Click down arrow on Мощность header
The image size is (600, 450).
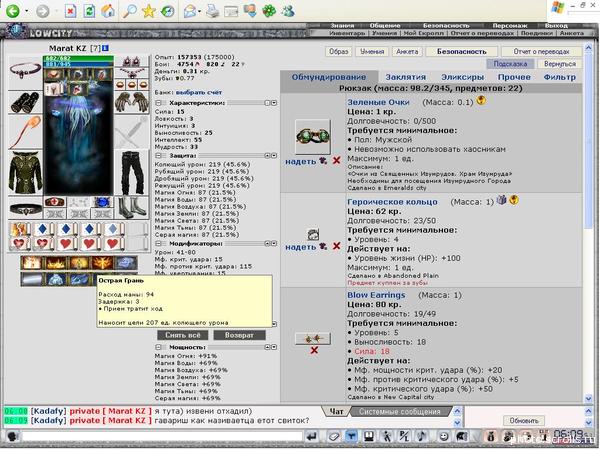pyautogui.click(x=274, y=347)
